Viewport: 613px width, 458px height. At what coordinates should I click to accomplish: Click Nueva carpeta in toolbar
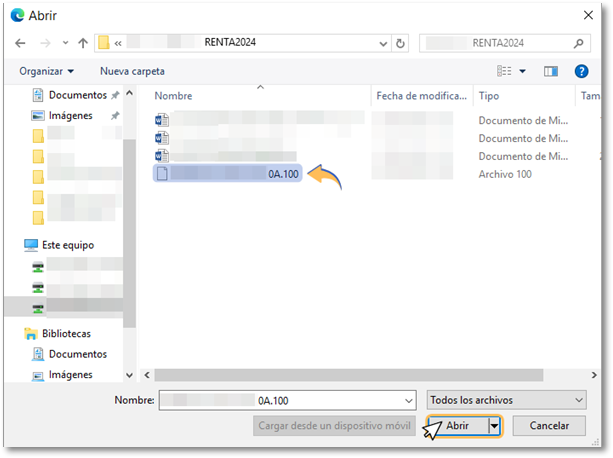pos(132,71)
